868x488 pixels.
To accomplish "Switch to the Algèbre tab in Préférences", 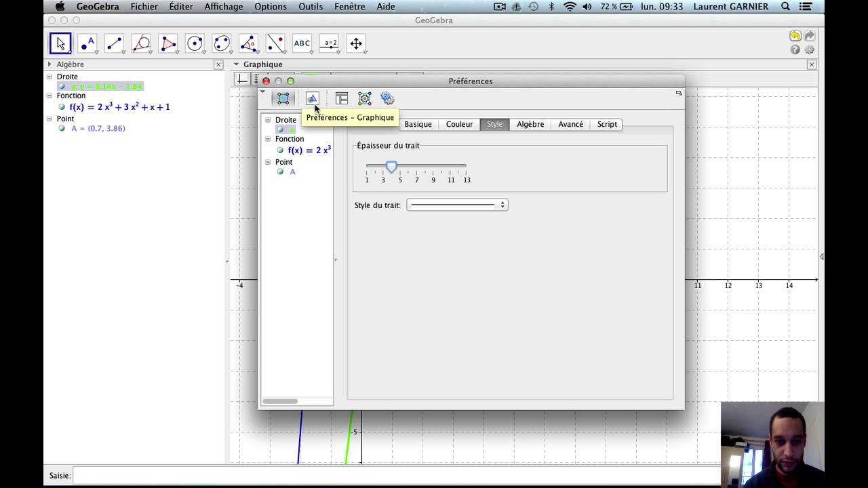I will click(530, 124).
